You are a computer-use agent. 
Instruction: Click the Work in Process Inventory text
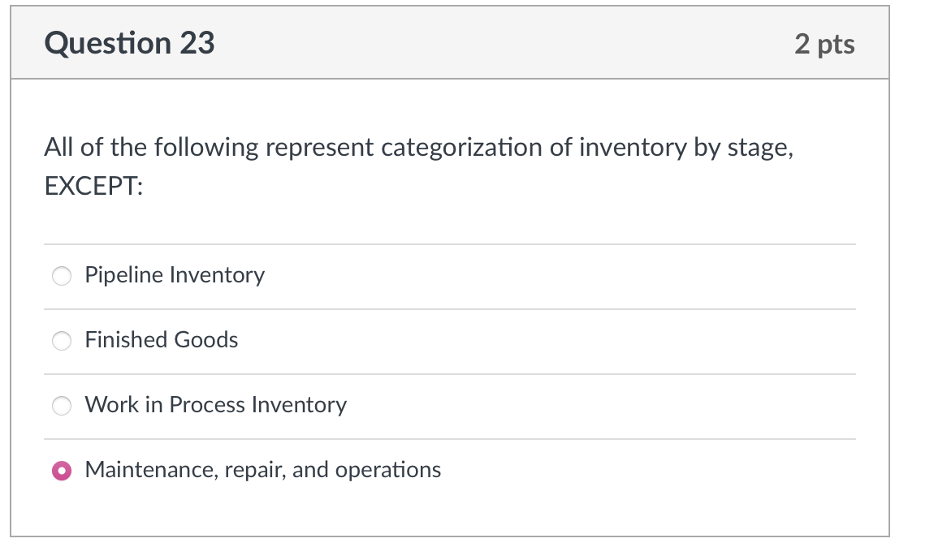(215, 405)
